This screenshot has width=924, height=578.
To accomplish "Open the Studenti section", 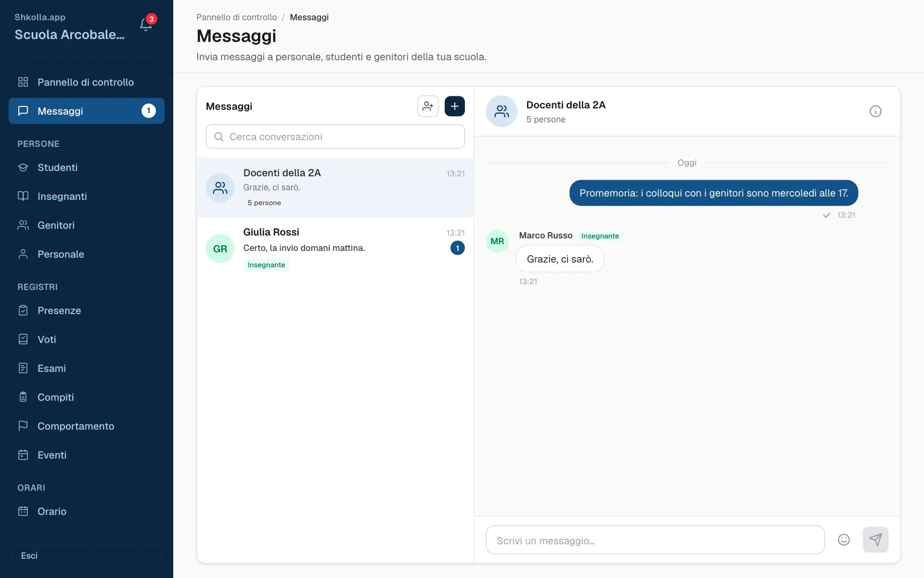I will coord(87,168).
